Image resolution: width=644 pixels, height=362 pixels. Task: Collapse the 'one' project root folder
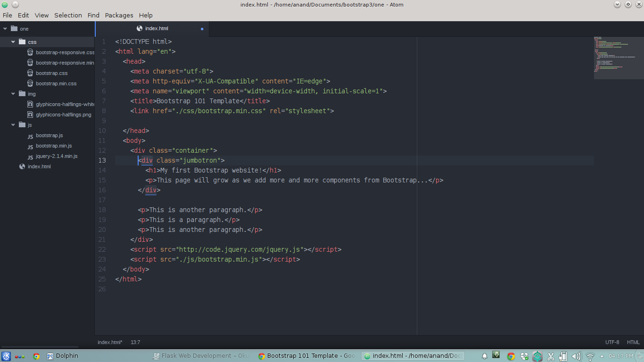5,29
